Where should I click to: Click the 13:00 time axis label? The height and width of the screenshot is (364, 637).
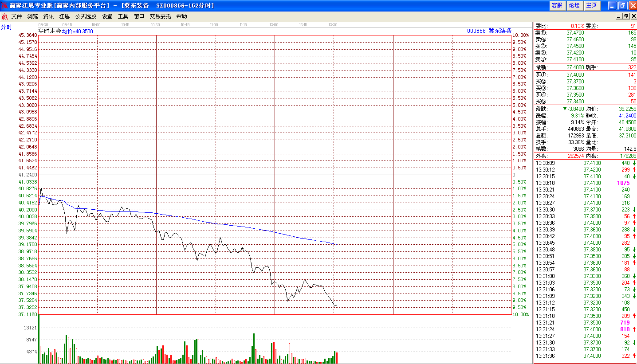274,25
